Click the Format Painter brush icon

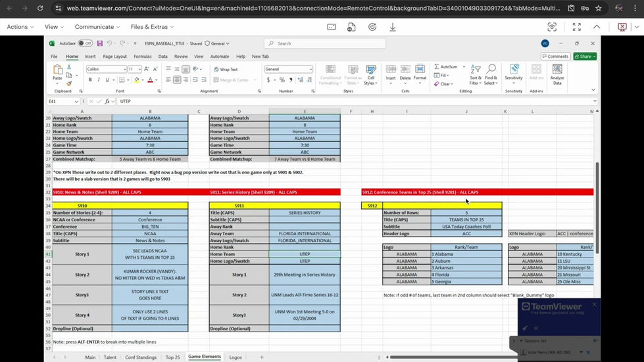[69, 83]
